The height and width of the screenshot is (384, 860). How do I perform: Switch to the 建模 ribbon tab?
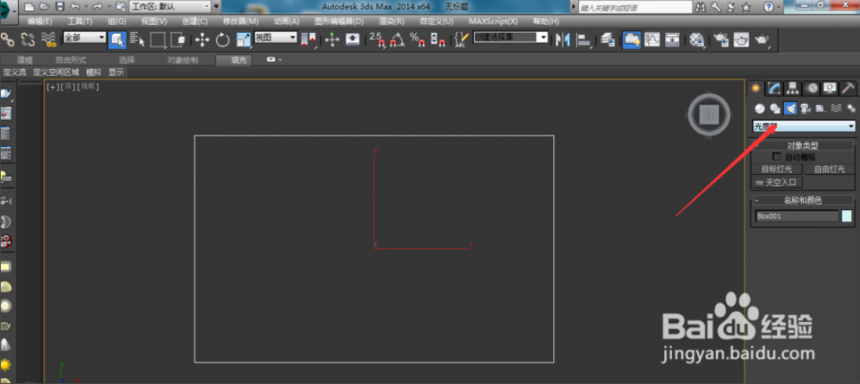[x=25, y=60]
